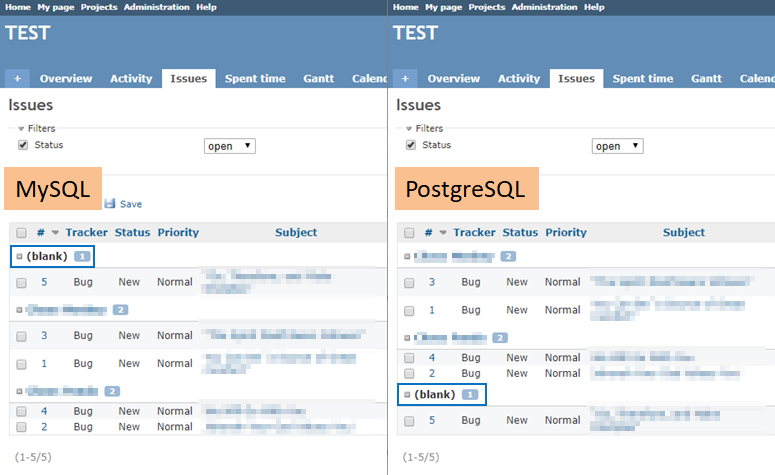
Task: Sort by Priority column in PostgreSQL window
Action: [566, 232]
